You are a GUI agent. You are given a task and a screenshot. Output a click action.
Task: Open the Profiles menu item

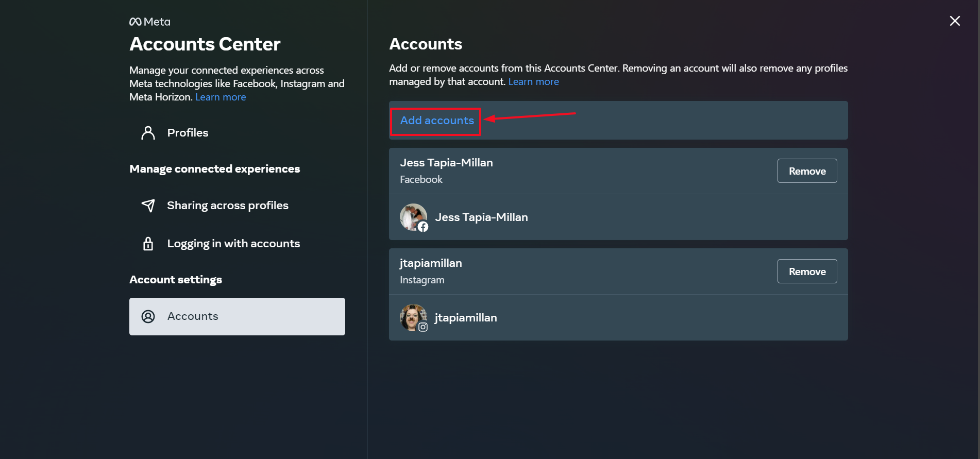[237, 133]
